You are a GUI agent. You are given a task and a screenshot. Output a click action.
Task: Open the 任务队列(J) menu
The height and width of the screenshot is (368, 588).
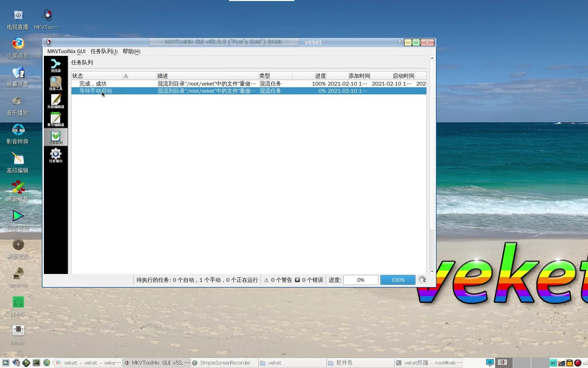104,51
